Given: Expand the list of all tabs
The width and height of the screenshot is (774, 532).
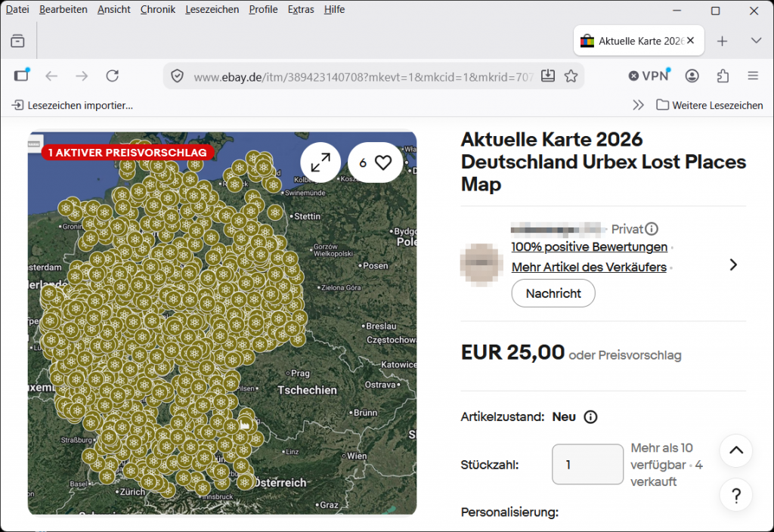Looking at the screenshot, I should click(x=756, y=41).
